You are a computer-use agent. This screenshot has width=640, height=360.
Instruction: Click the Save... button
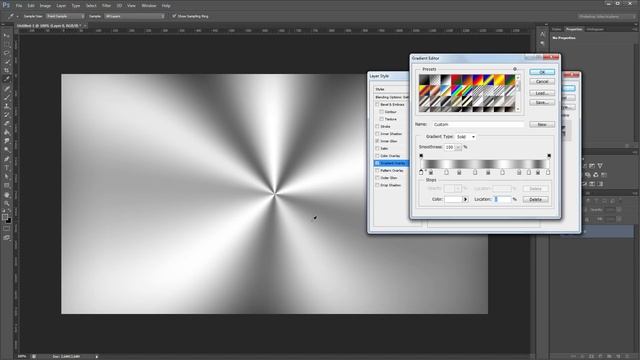click(542, 102)
